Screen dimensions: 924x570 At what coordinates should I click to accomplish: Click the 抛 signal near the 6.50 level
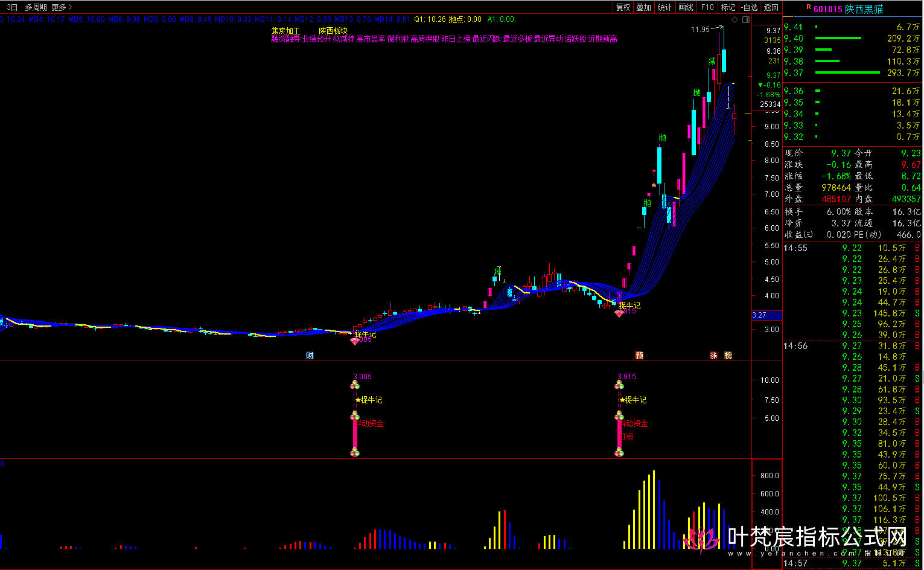(x=647, y=203)
